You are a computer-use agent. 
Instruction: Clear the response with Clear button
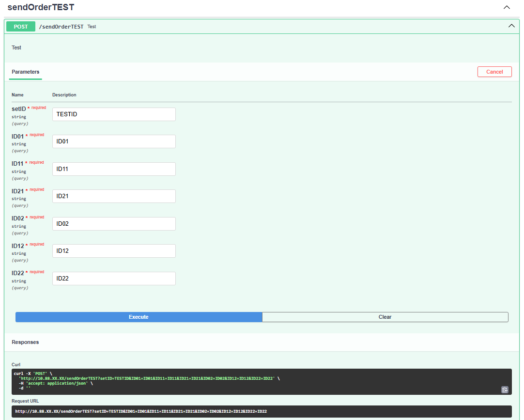[385, 317]
